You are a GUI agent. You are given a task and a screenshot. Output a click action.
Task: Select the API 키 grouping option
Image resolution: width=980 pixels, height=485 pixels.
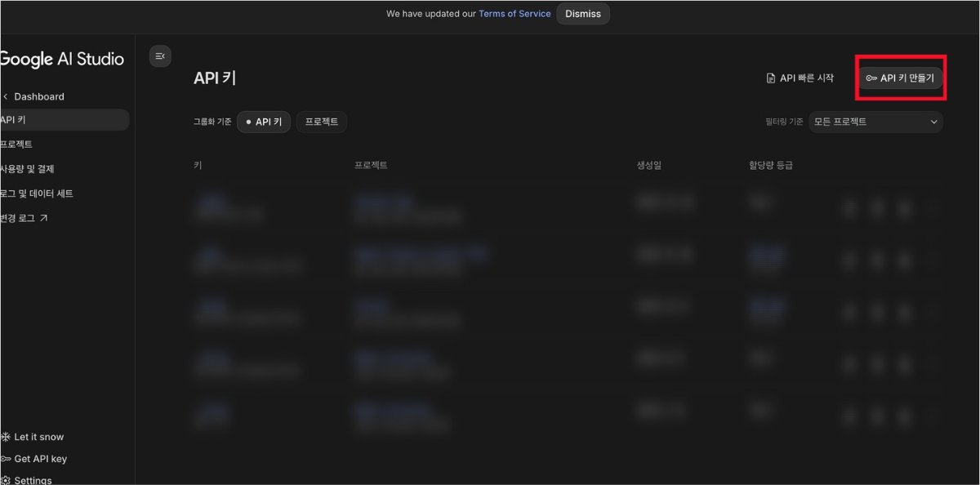(x=264, y=122)
